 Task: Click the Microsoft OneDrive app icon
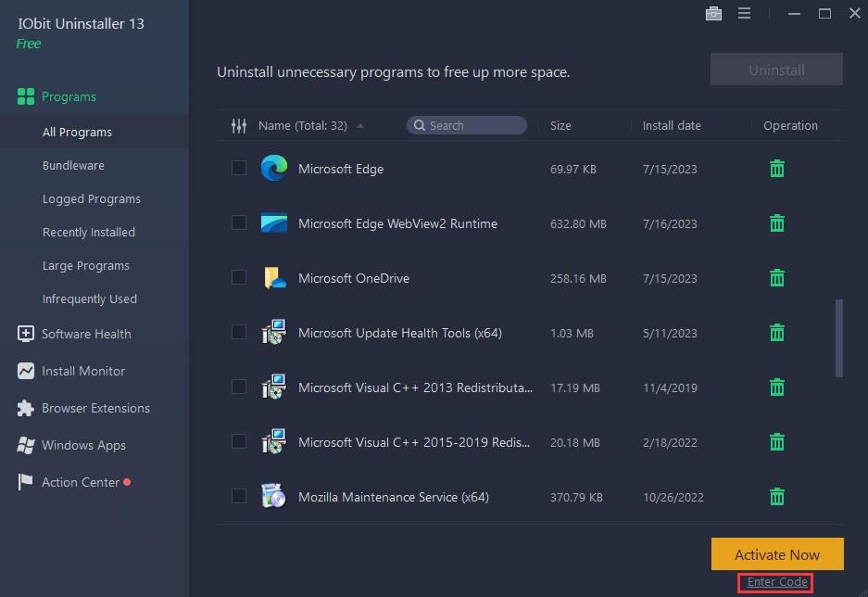[x=274, y=277]
